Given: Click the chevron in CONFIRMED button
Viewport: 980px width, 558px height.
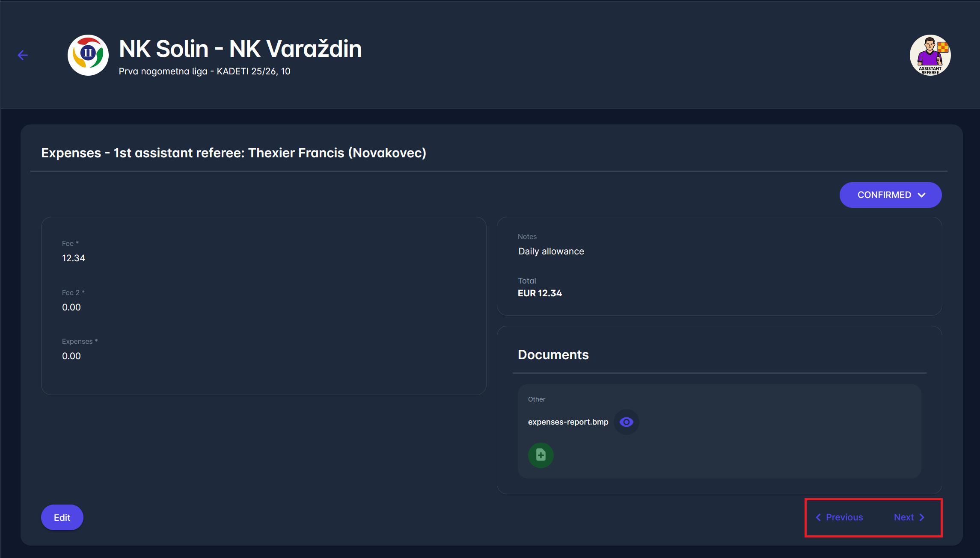Looking at the screenshot, I should [922, 195].
